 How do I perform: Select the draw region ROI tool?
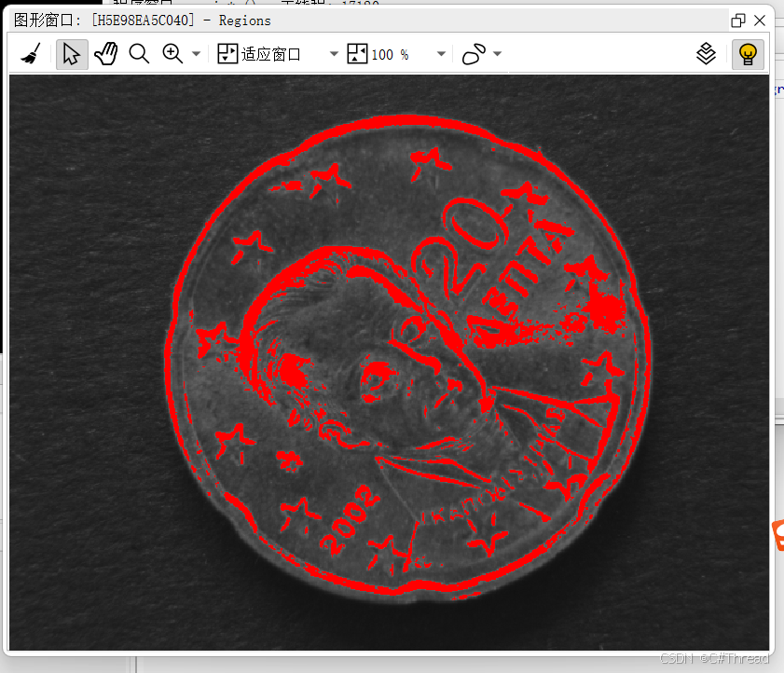474,54
